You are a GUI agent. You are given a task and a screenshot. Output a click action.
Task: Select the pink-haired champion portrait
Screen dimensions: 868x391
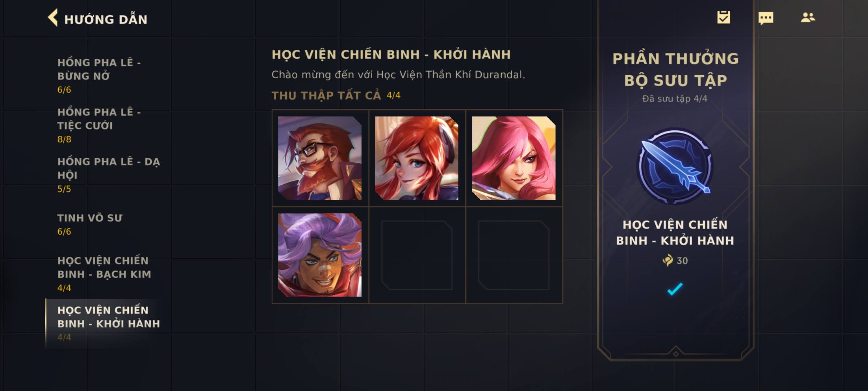tap(514, 158)
